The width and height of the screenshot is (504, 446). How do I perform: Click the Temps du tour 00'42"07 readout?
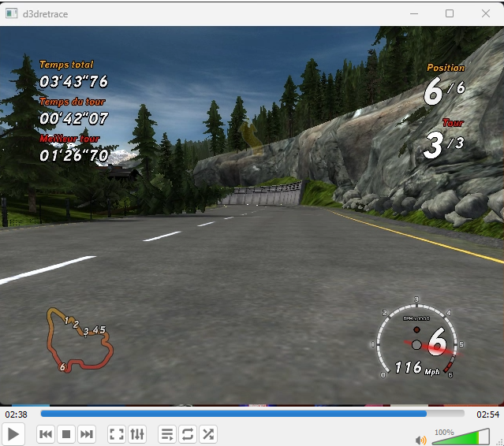click(73, 111)
